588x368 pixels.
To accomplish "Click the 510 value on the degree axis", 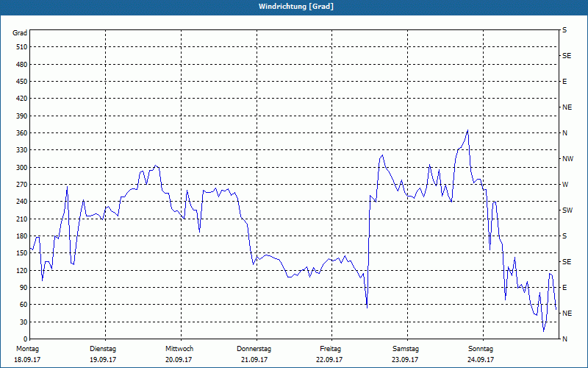I will [22, 47].
